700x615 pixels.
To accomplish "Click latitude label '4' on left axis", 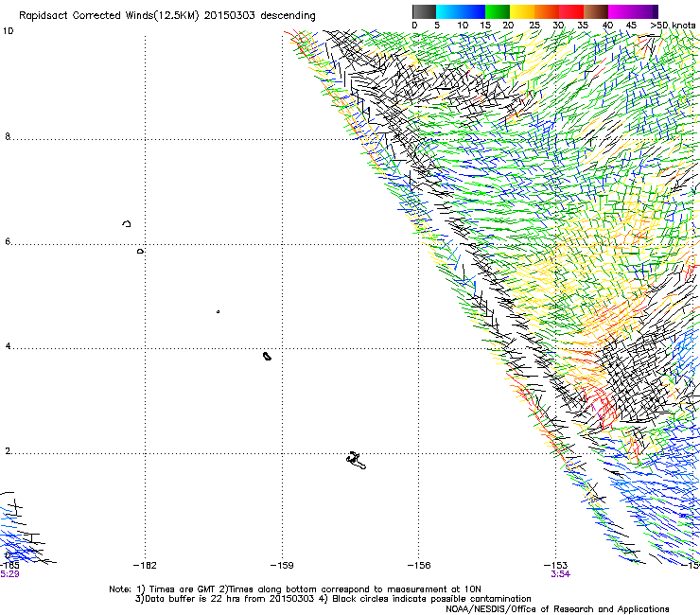I will 8,345.
